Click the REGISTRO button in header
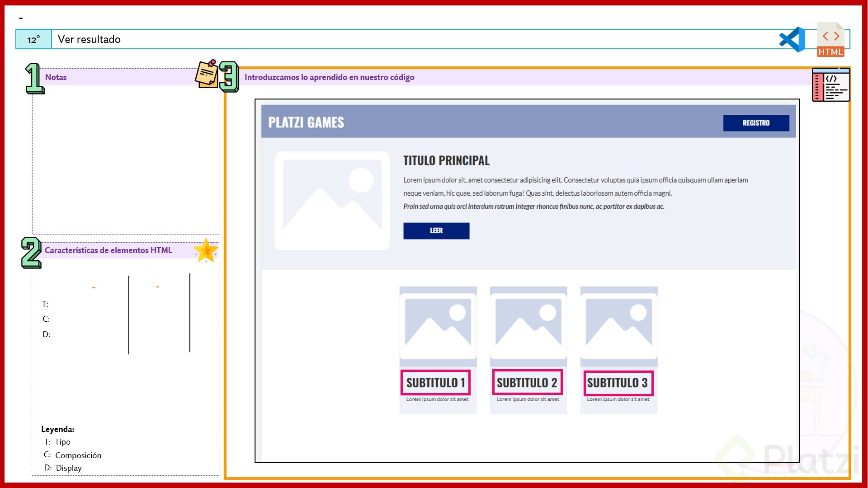 click(x=756, y=123)
